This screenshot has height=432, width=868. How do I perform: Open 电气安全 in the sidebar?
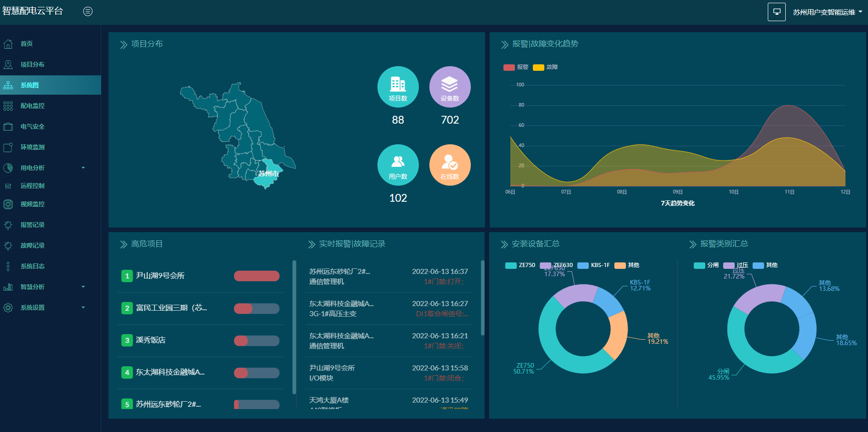pos(32,126)
